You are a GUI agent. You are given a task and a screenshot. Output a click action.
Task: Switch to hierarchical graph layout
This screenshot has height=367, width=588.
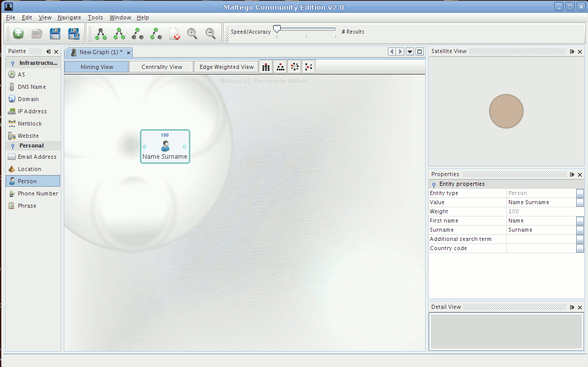point(280,66)
